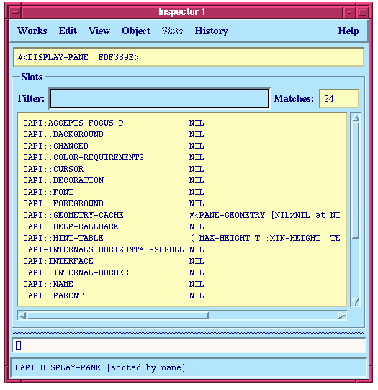The width and height of the screenshot is (378, 390).
Task: Select the PARENT slot row
Action: pos(182,295)
